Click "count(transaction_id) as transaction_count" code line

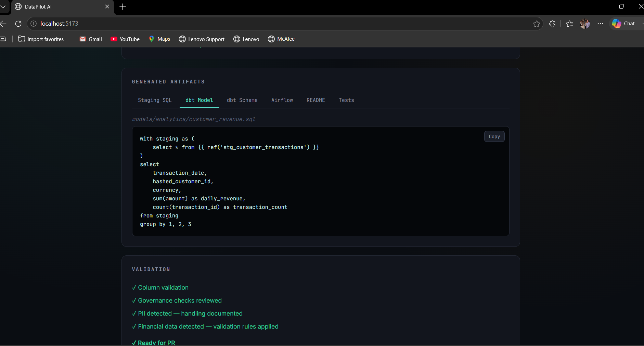[220, 207]
